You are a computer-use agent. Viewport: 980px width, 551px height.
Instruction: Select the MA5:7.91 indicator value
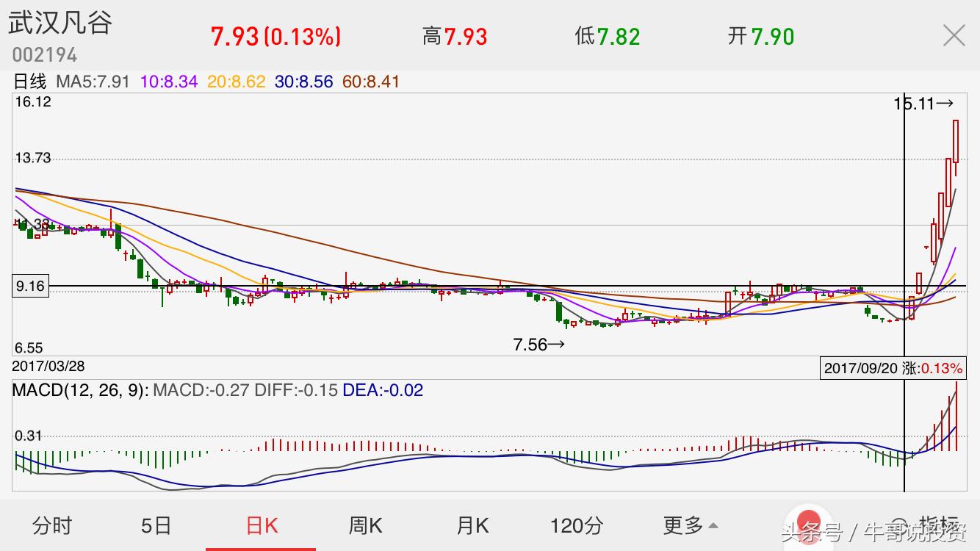93,82
